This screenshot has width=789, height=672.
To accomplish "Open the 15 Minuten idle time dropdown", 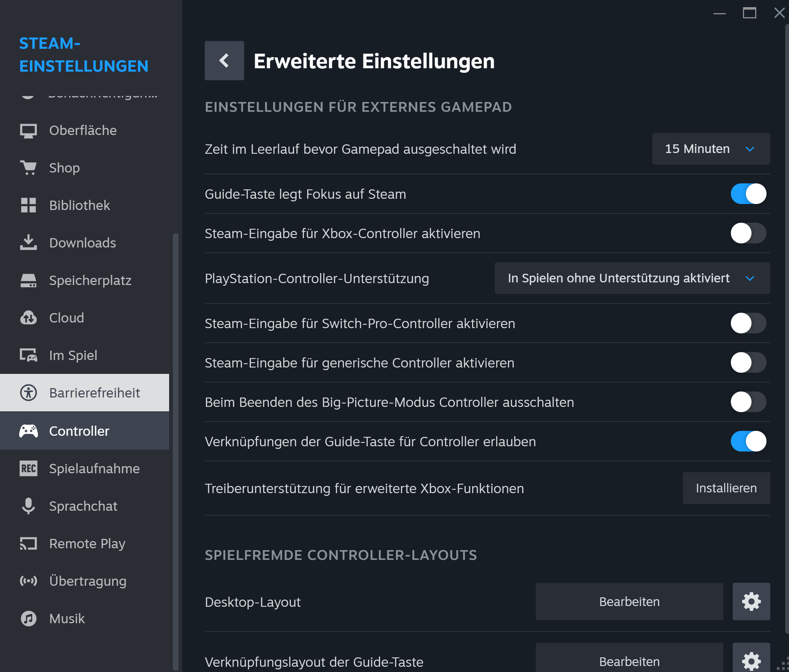I will (711, 148).
